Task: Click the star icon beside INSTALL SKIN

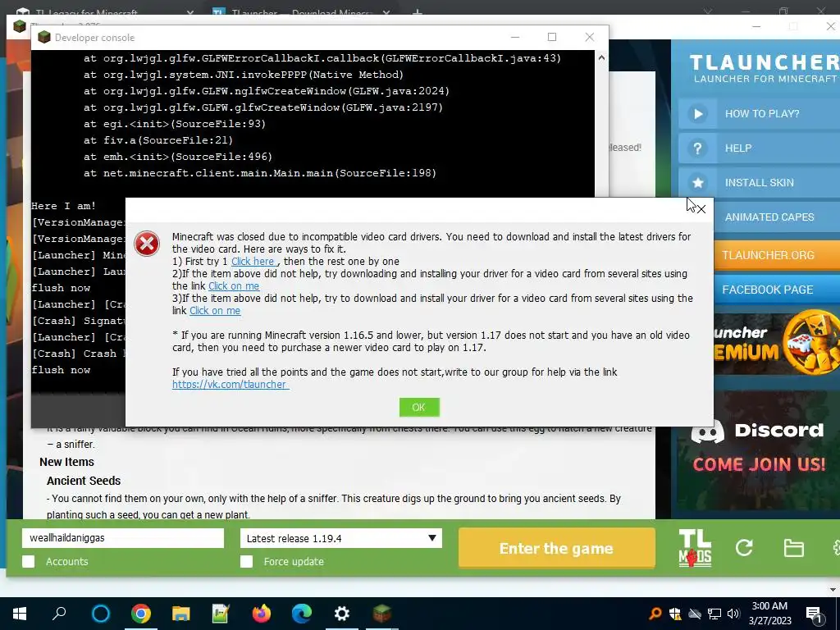Action: 697,183
